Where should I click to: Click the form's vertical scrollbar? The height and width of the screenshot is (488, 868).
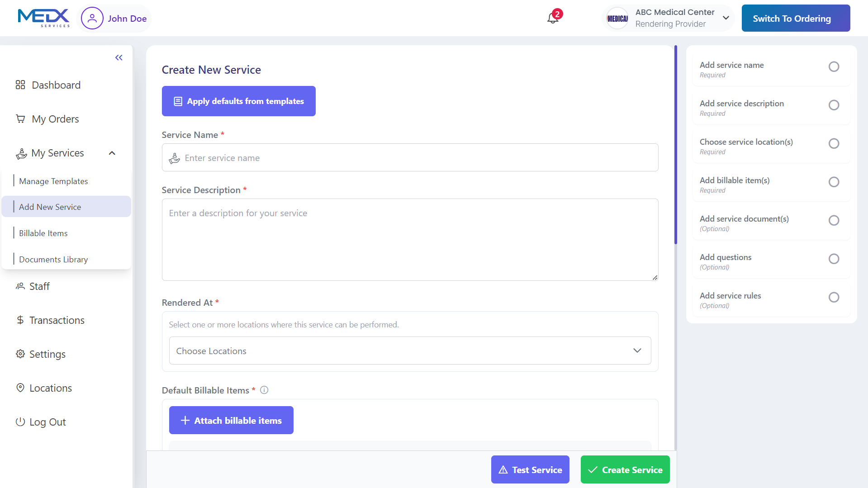click(x=675, y=145)
